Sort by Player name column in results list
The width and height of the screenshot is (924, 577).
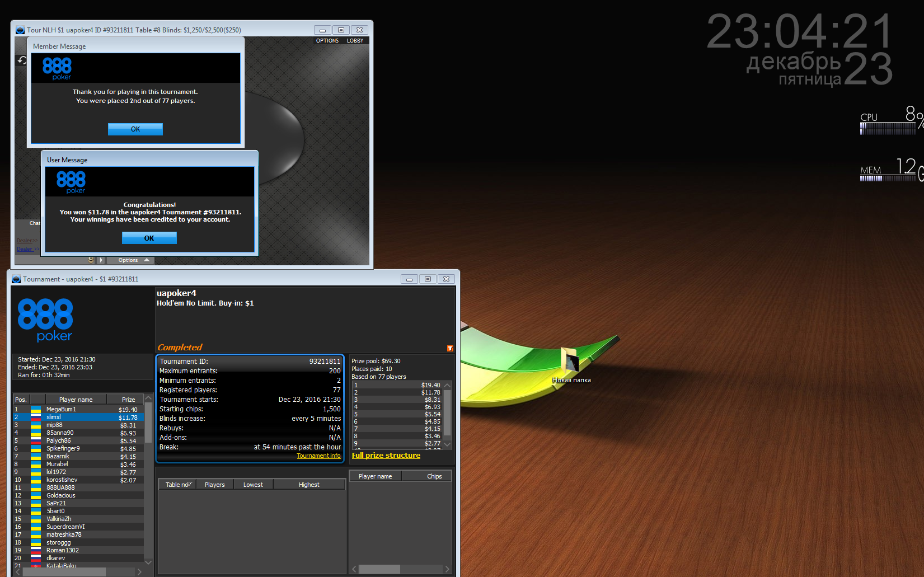pos(76,400)
